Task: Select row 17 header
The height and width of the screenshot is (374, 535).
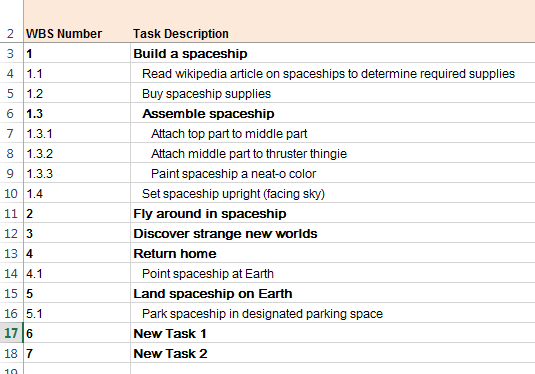Action: (11, 333)
